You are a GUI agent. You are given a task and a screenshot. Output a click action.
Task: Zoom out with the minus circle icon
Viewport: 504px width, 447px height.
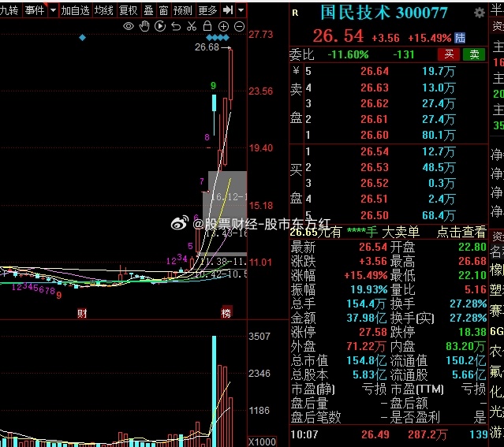pos(239,26)
